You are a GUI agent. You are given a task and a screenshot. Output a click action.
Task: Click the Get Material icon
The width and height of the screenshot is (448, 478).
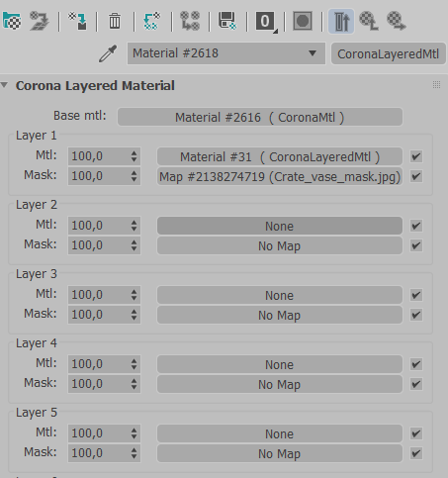12,21
